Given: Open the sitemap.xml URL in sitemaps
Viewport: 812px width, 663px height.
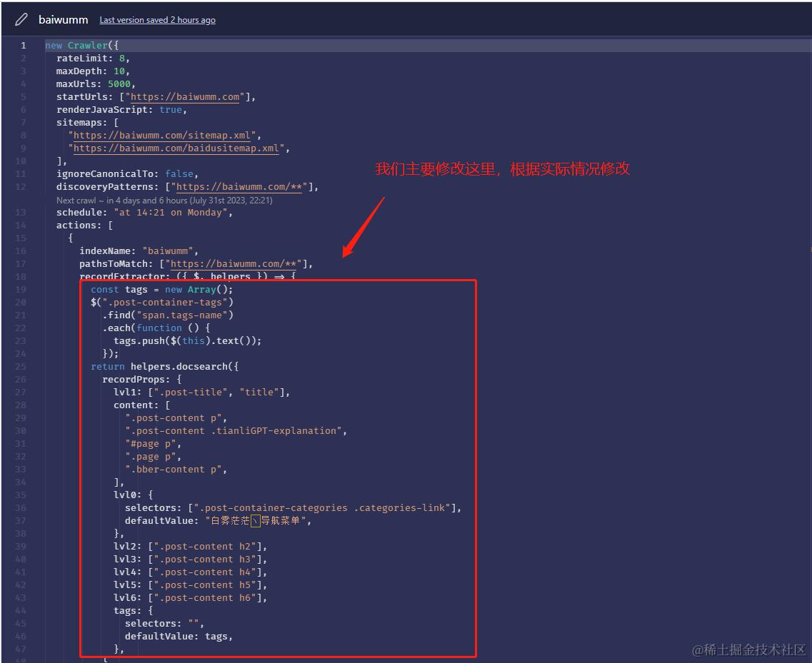Looking at the screenshot, I should [162, 135].
